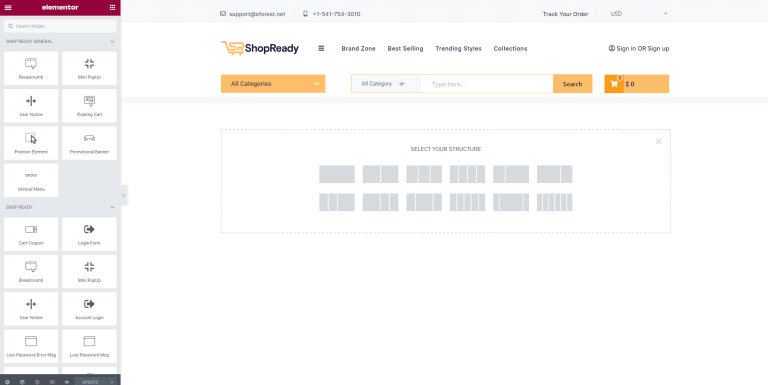Click the Track Your Order link
The image size is (768, 385).
(565, 14)
